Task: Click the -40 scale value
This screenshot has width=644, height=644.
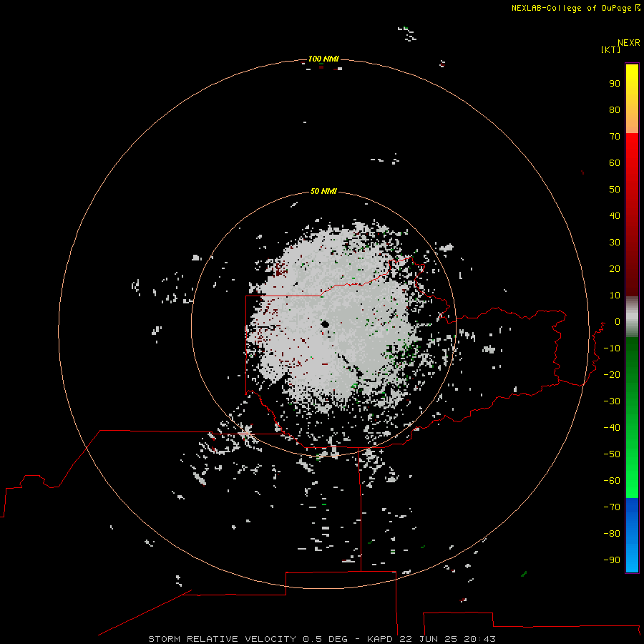Action: pyautogui.click(x=612, y=428)
